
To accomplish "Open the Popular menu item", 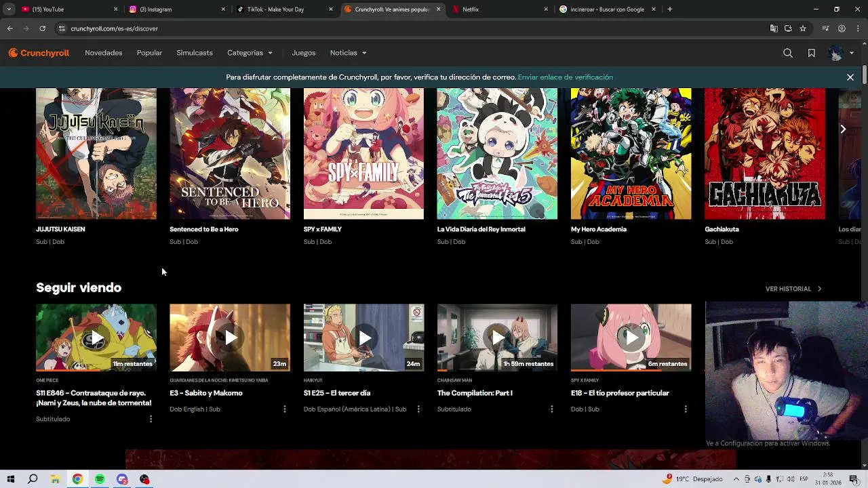I will click(149, 53).
